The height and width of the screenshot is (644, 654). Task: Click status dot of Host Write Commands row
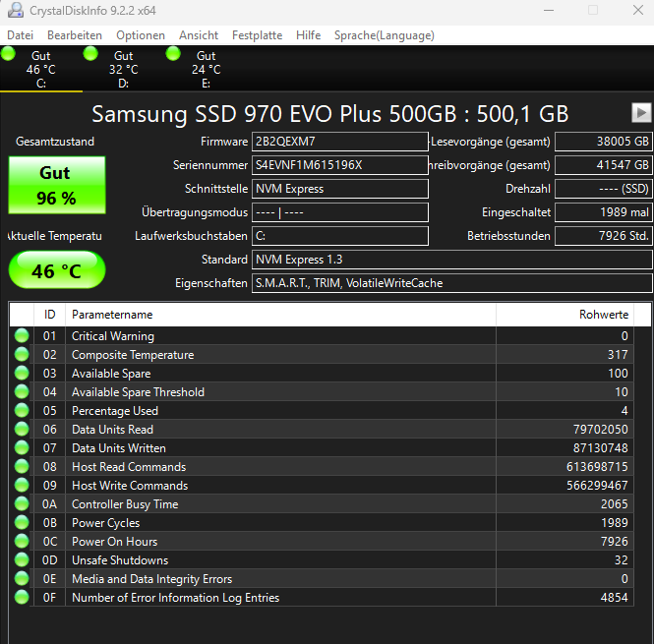(22, 486)
